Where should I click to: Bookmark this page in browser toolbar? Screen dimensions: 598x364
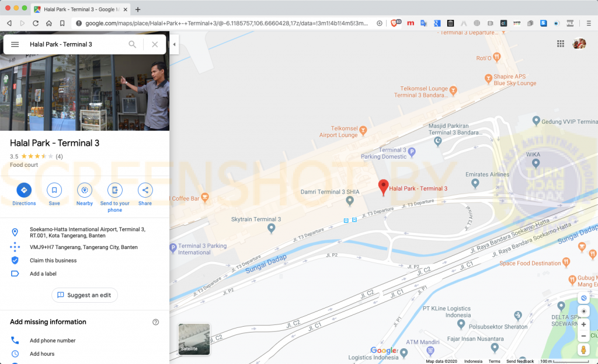coord(62,23)
